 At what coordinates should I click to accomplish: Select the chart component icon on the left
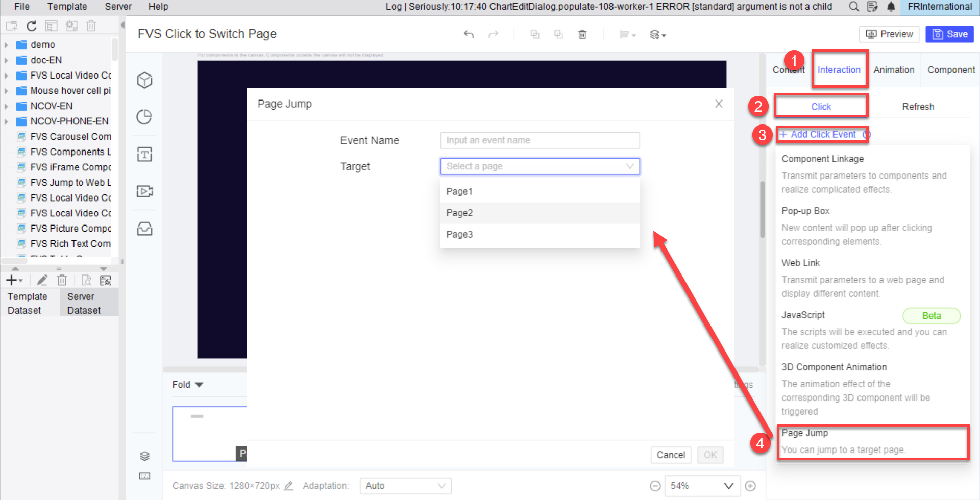pos(144,116)
